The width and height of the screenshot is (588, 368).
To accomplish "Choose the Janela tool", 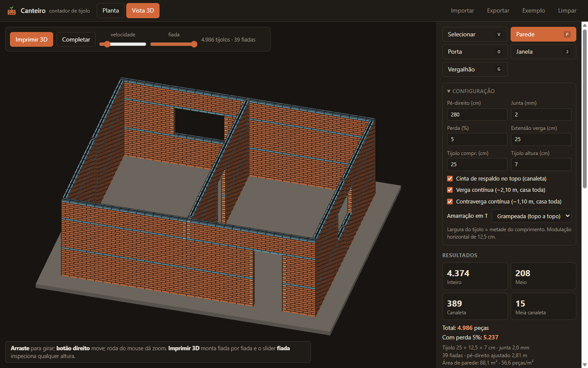I will click(543, 52).
